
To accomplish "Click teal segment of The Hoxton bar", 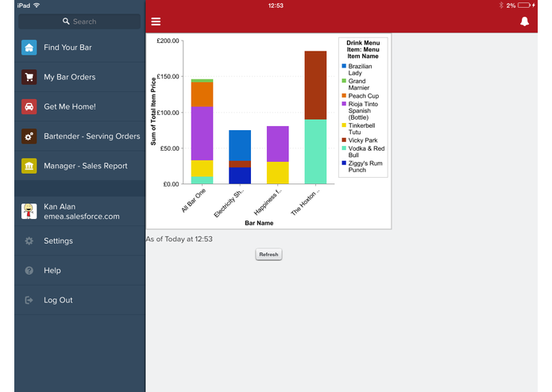I will point(315,152).
